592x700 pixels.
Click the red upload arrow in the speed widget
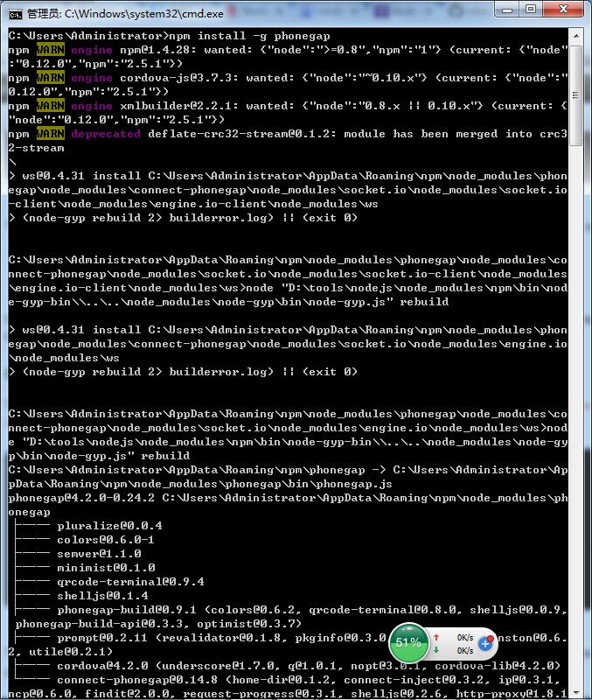tap(436, 637)
